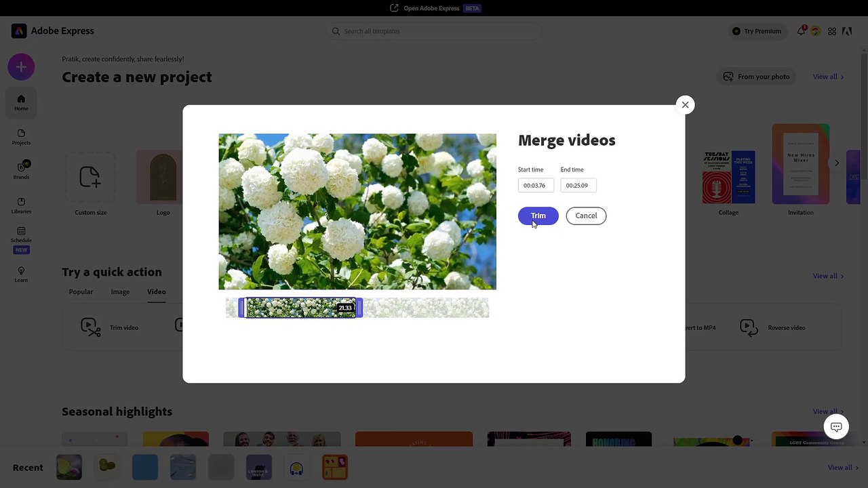Screen dimensions: 868x488
Task: Go to Home in the sidebar
Action: point(21,102)
